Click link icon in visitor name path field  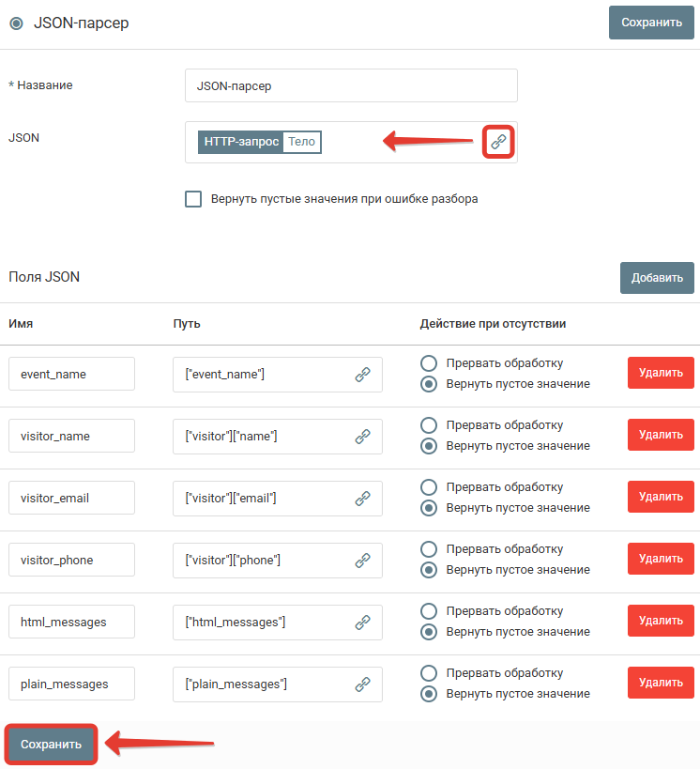[363, 437]
